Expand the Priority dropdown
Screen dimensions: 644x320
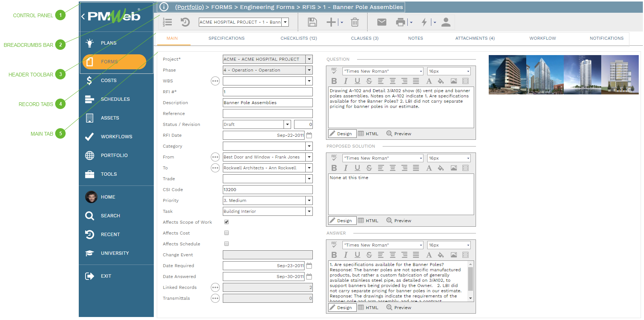(x=309, y=200)
